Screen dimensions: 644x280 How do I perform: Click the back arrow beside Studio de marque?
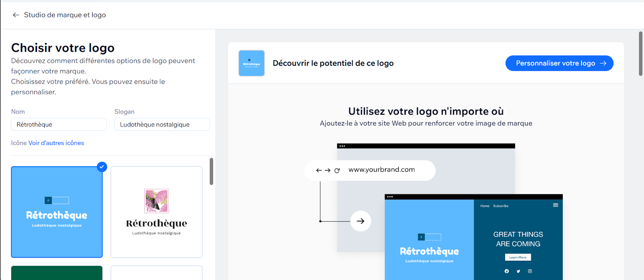point(16,15)
